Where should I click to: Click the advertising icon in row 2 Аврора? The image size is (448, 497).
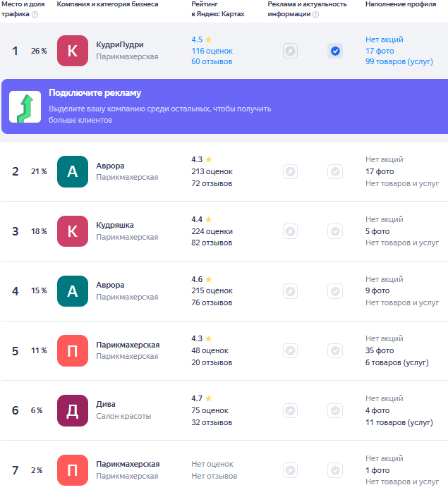tap(290, 171)
